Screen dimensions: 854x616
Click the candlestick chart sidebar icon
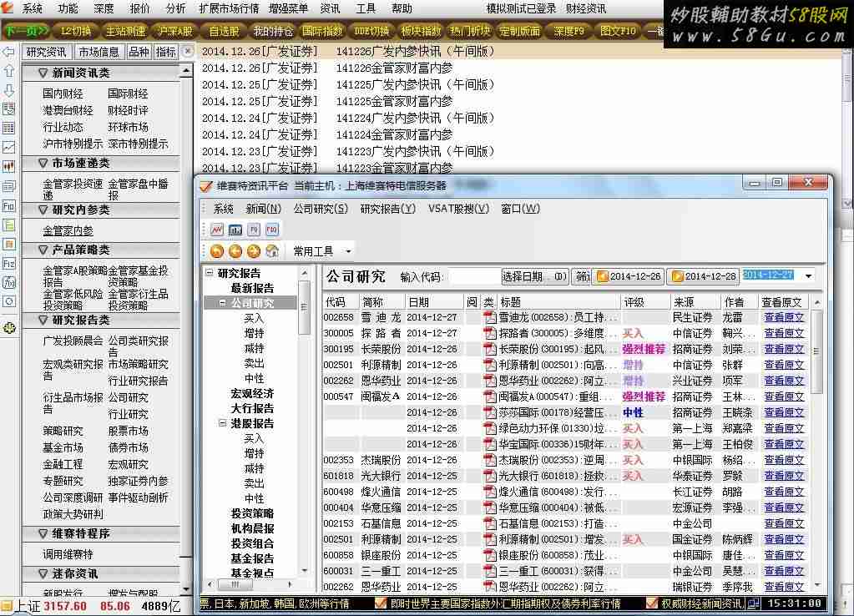[x=8, y=166]
